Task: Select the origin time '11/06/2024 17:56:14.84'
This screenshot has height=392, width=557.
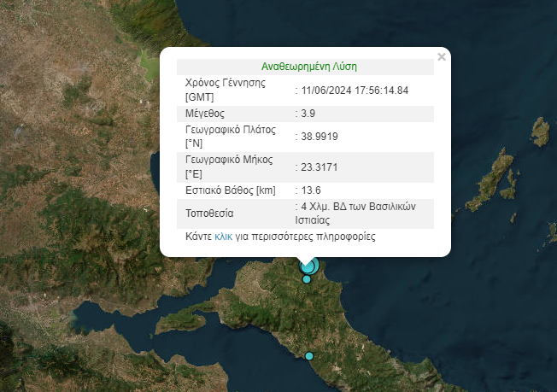Action: coord(355,91)
